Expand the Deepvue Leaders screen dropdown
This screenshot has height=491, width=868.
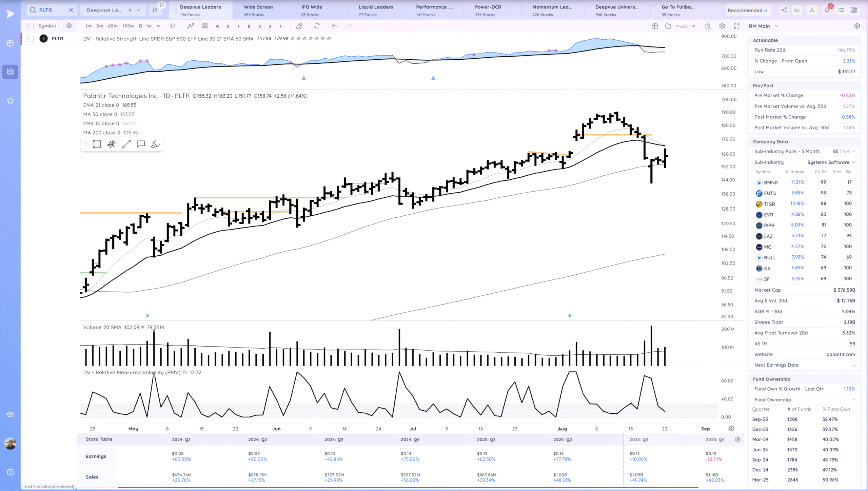click(x=138, y=10)
